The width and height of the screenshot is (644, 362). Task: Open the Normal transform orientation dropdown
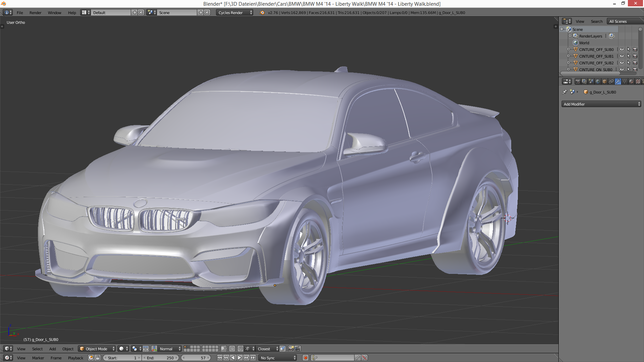169,349
